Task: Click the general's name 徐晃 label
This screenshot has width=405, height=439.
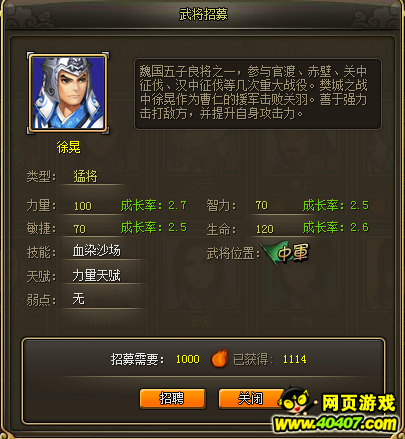Action: pos(68,147)
